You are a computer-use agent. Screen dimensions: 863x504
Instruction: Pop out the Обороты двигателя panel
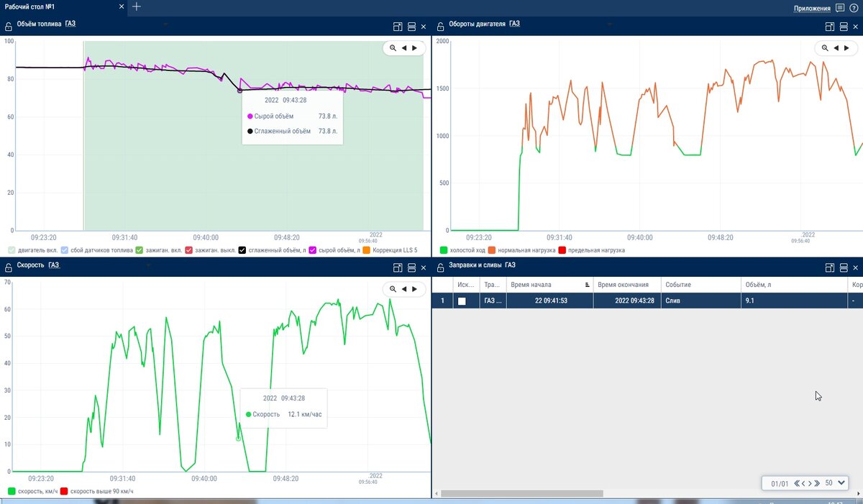click(x=829, y=27)
